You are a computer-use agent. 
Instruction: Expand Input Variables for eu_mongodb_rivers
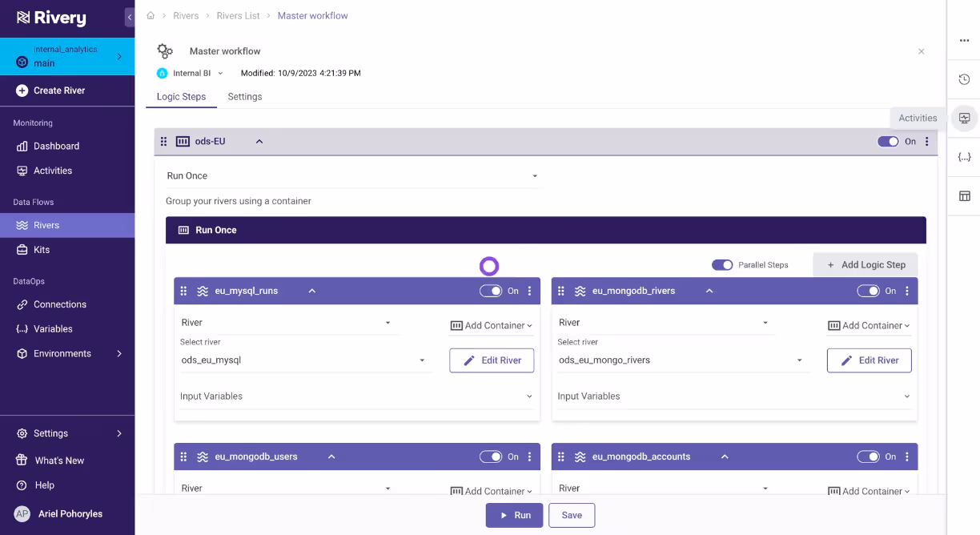click(x=906, y=396)
